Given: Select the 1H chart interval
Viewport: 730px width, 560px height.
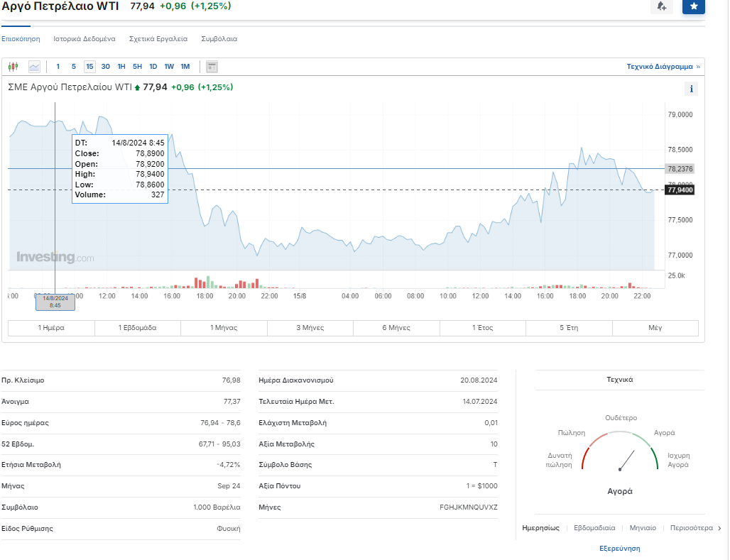Looking at the screenshot, I should coord(121,67).
